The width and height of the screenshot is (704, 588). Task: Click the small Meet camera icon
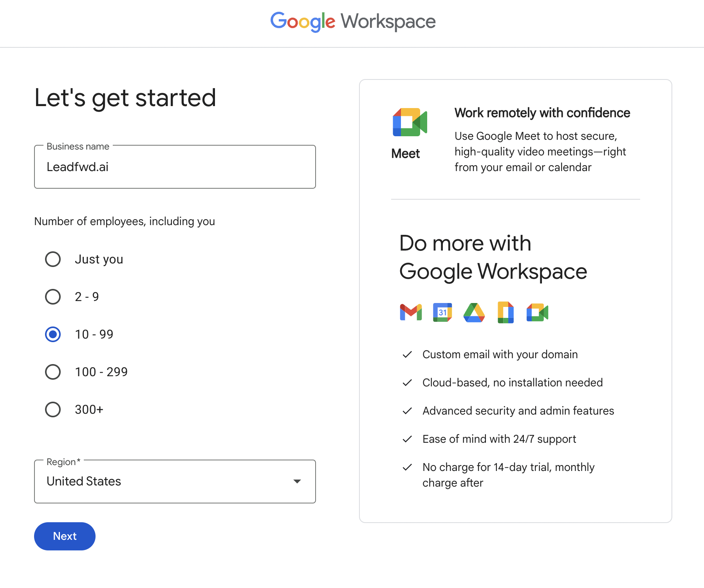click(x=537, y=312)
